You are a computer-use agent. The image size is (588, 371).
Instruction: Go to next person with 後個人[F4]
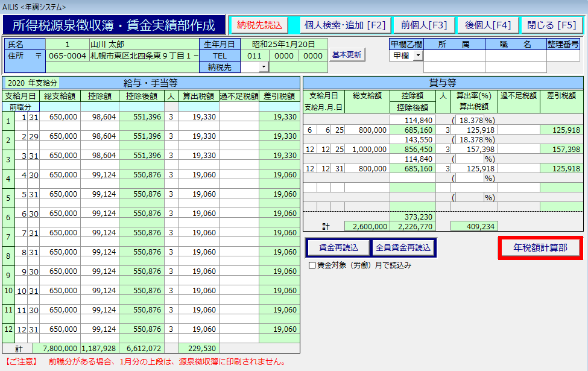pyautogui.click(x=488, y=25)
